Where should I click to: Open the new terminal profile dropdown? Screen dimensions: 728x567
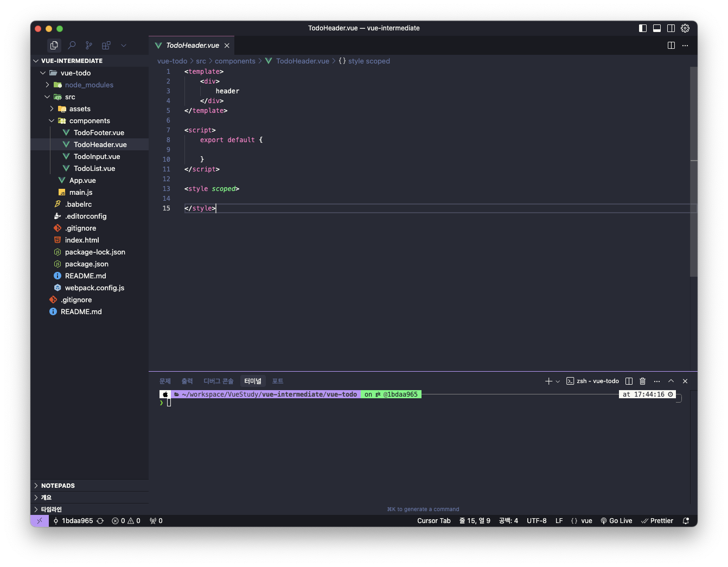point(558,381)
